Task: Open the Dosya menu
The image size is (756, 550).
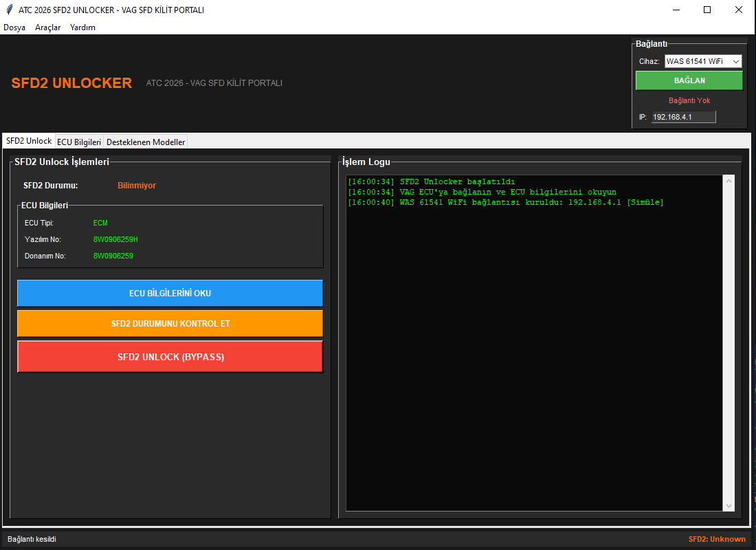Action: pos(14,27)
